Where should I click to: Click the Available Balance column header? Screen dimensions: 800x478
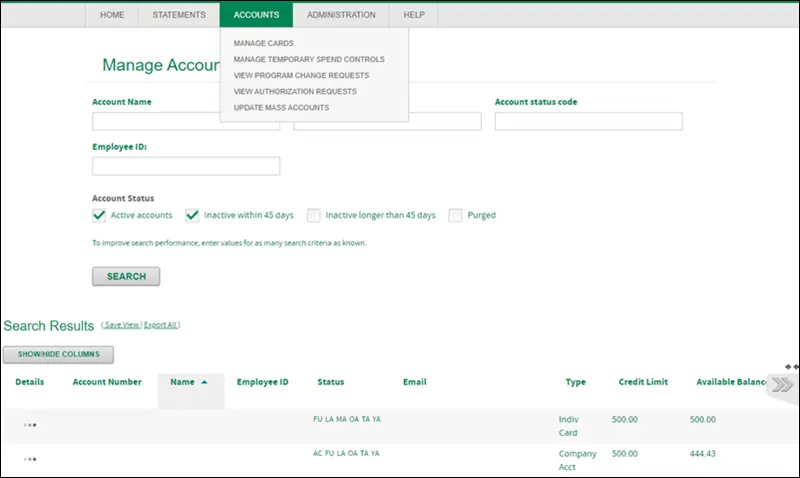click(x=731, y=382)
